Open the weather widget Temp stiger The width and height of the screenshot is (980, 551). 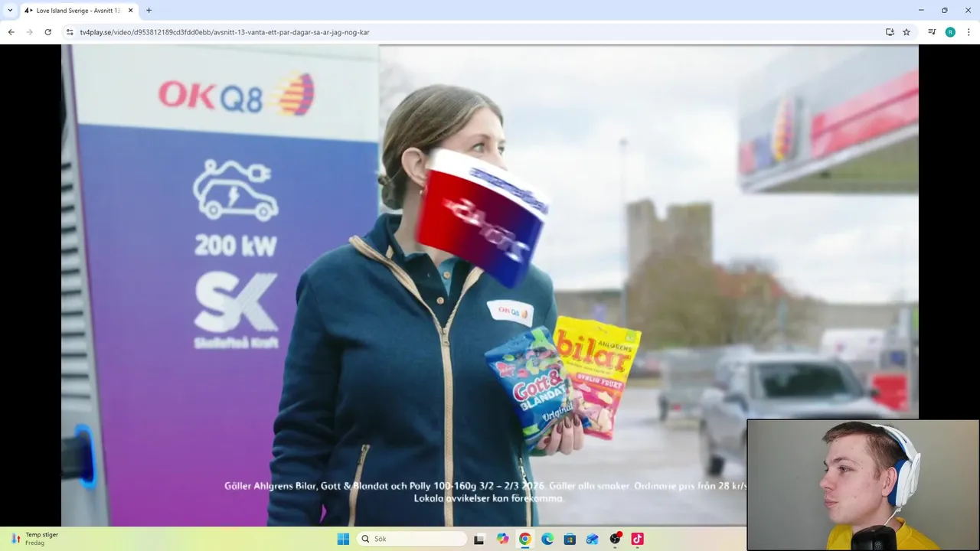[34, 539]
